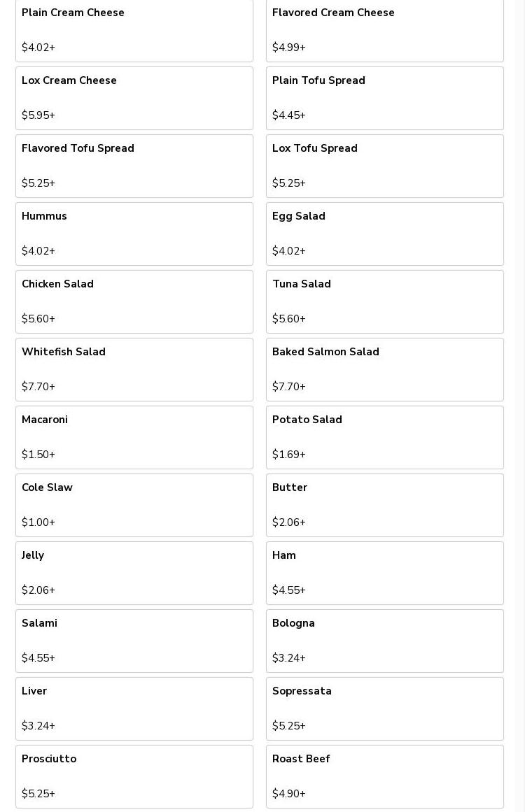Pick the Hummus menu item
This screenshot has height=812, width=525.
click(x=134, y=234)
